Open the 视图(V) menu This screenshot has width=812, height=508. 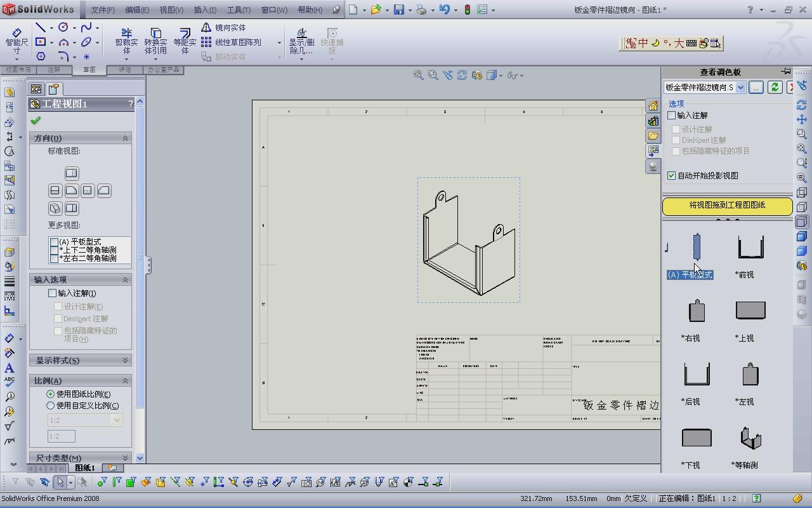point(171,10)
